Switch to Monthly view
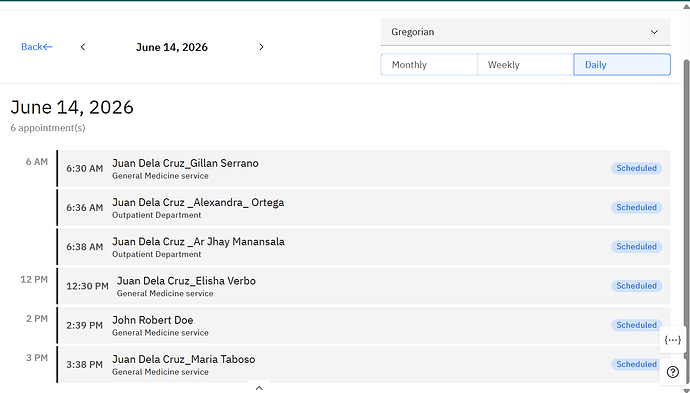 coord(429,65)
